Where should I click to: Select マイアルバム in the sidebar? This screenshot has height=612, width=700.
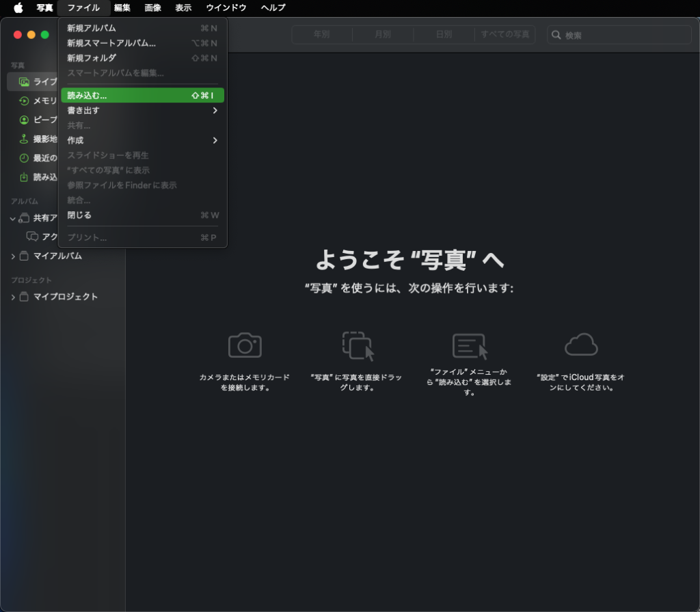(57, 256)
